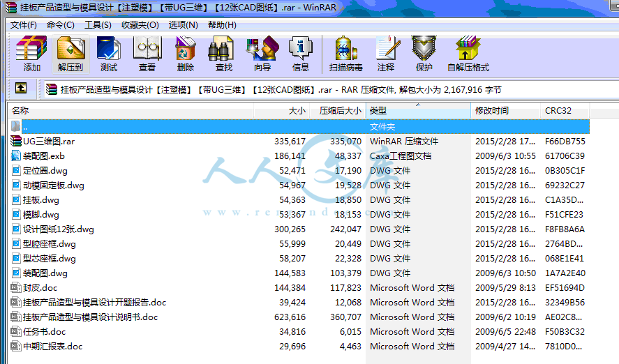Viewport: 619px width, 364px height.
Task: Click CRC32 value F66DB755
Action: [565, 141]
